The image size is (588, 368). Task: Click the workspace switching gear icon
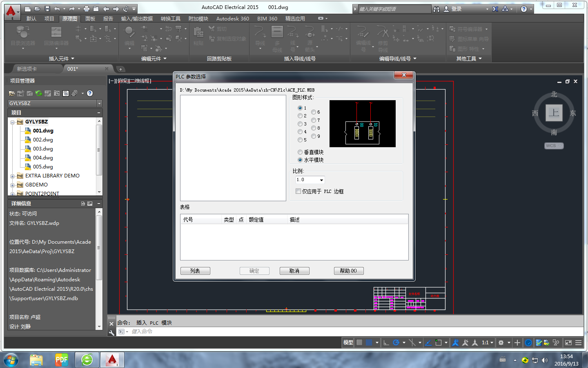[501, 343]
